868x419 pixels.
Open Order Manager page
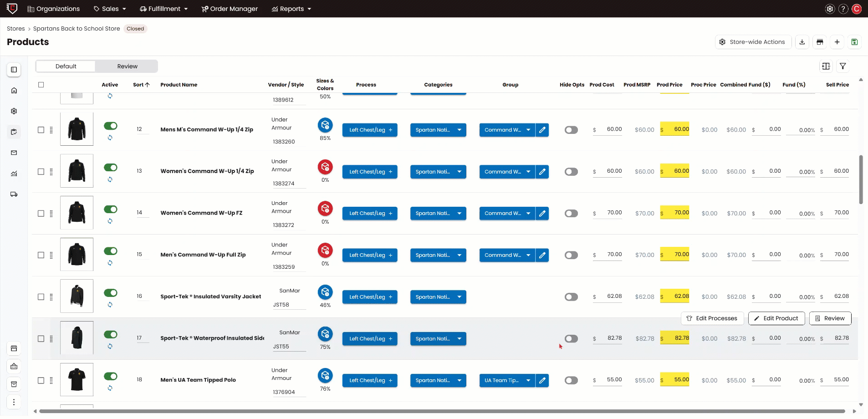pos(230,9)
